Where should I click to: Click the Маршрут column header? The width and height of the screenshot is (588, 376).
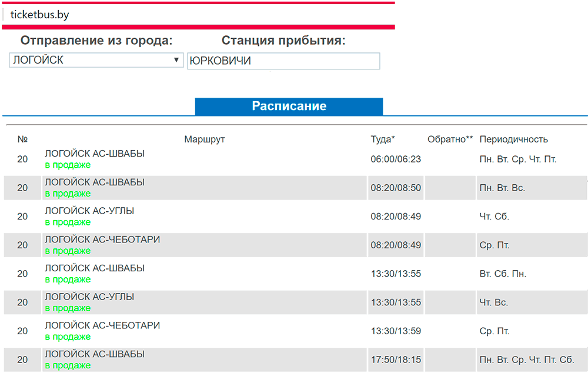[204, 139]
